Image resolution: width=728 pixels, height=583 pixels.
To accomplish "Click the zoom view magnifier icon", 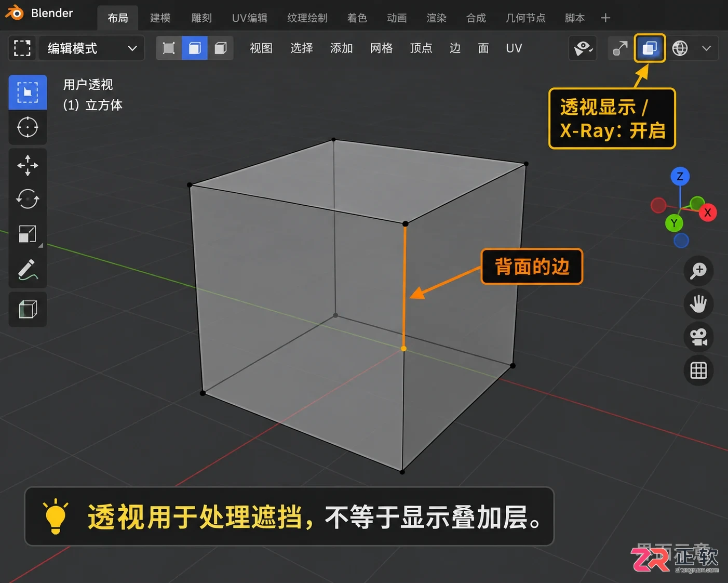I will [x=698, y=271].
